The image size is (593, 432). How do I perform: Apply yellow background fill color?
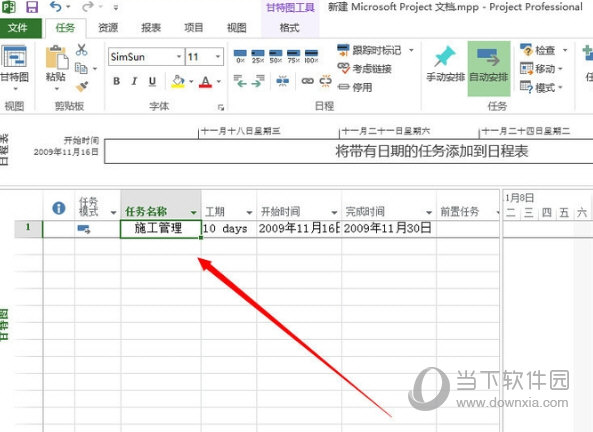pyautogui.click(x=178, y=81)
